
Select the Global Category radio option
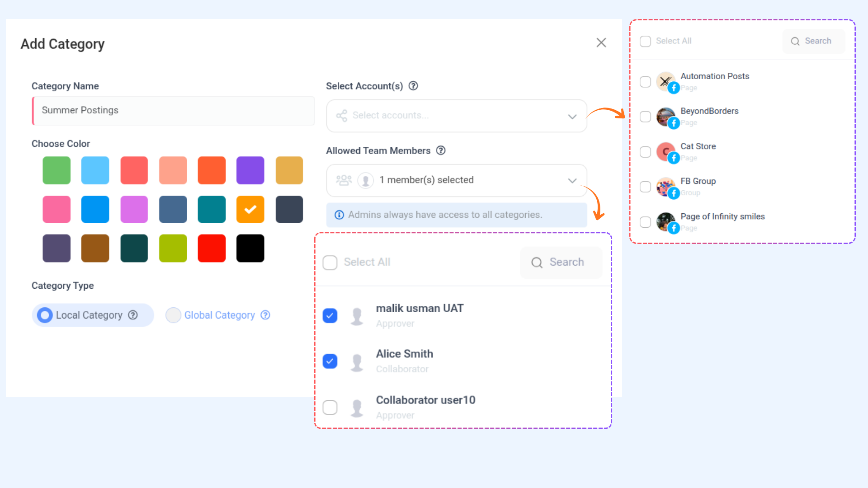click(173, 315)
